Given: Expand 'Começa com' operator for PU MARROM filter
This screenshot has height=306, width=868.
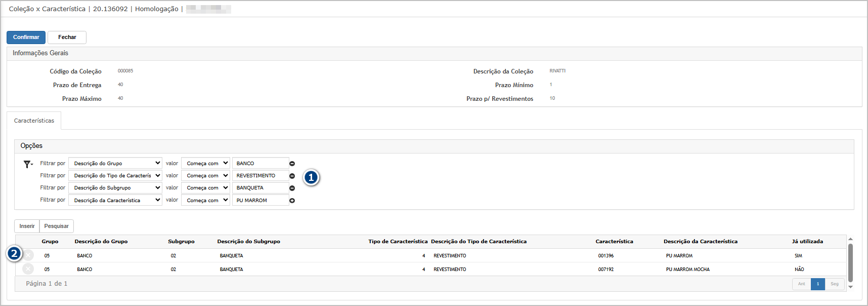Looking at the screenshot, I should [x=205, y=200].
